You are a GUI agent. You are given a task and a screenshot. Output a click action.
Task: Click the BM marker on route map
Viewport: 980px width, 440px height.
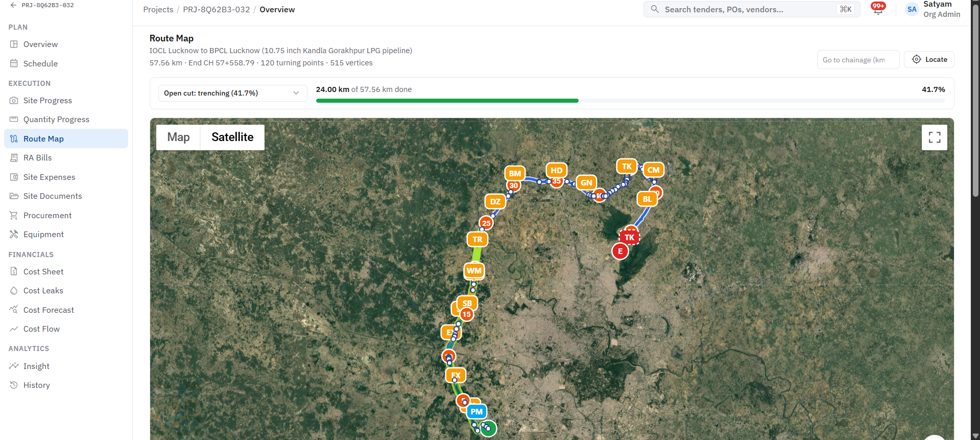tap(515, 174)
